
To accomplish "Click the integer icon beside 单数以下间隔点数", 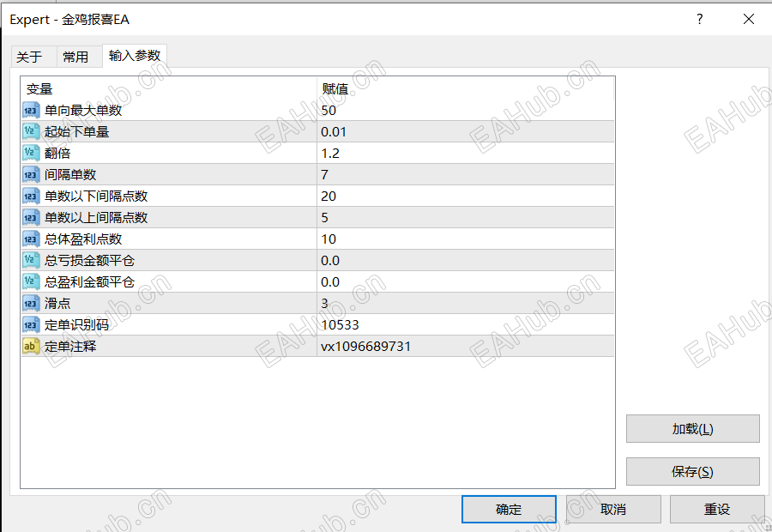I will click(31, 196).
